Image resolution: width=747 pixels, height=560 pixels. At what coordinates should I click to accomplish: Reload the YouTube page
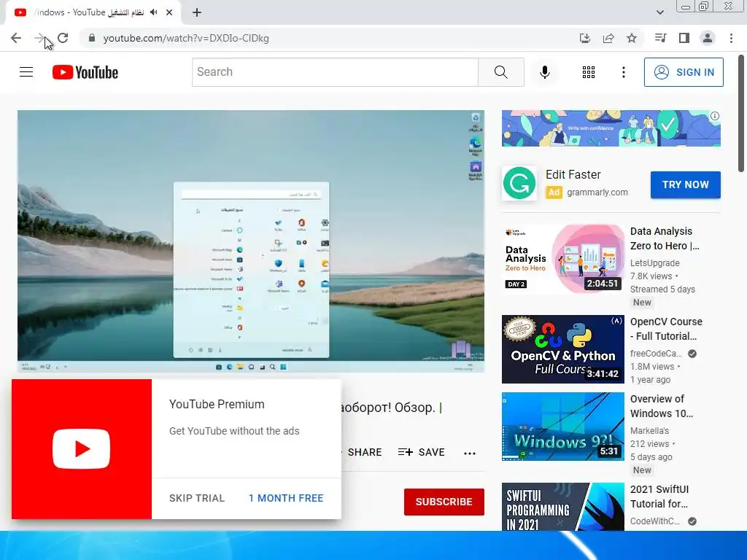63,38
